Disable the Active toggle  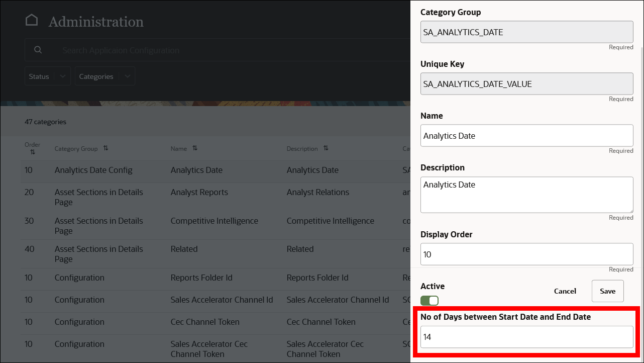(430, 300)
